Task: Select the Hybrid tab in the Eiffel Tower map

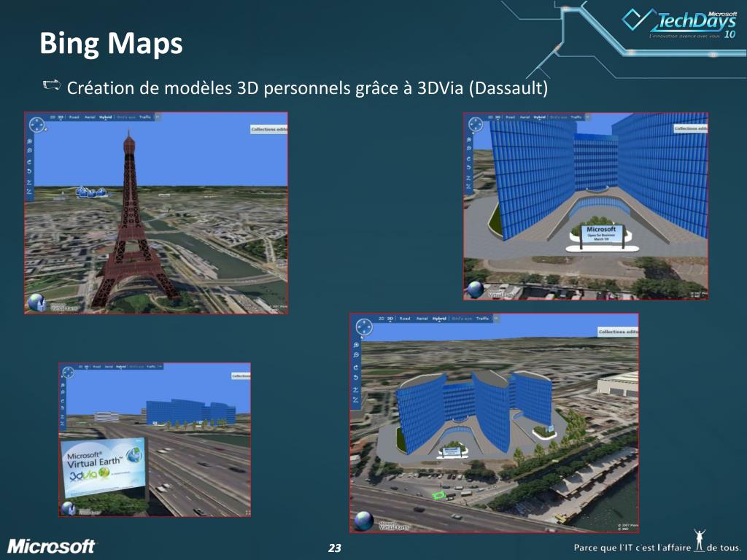Action: pos(105,117)
